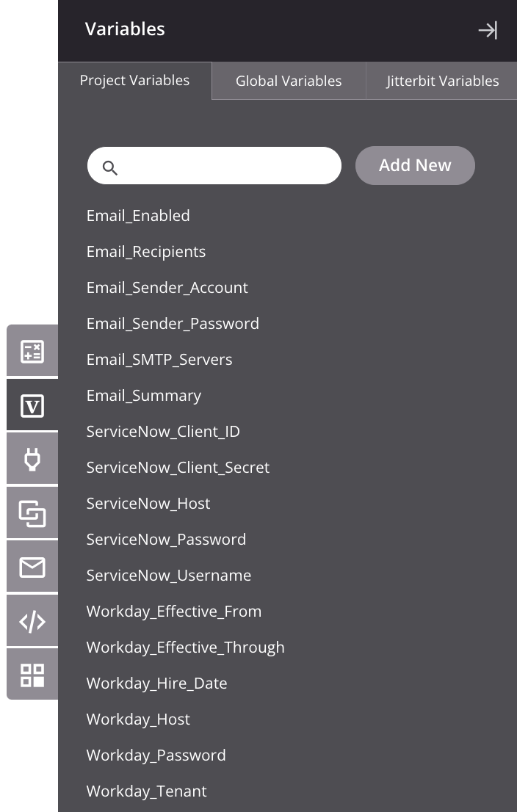Screen dimensions: 517x812
Task: Select the Workday_Effective_Through variable
Action: pos(186,648)
